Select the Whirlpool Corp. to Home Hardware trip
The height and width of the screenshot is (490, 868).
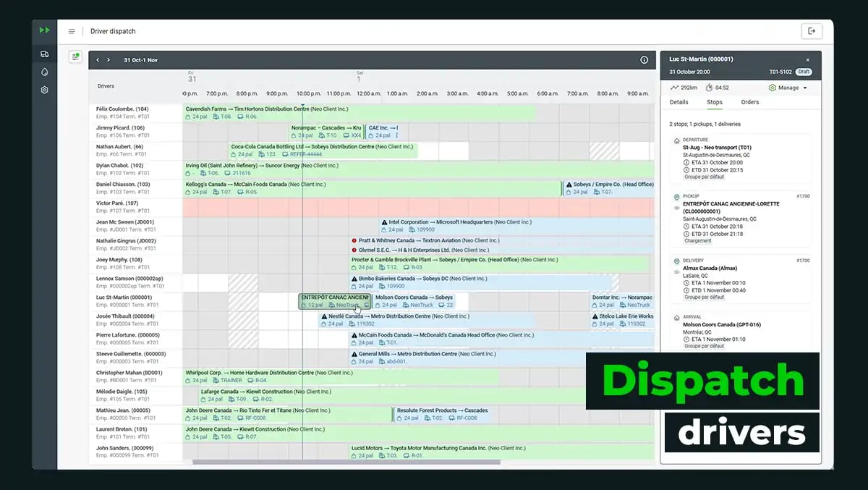[341, 376]
